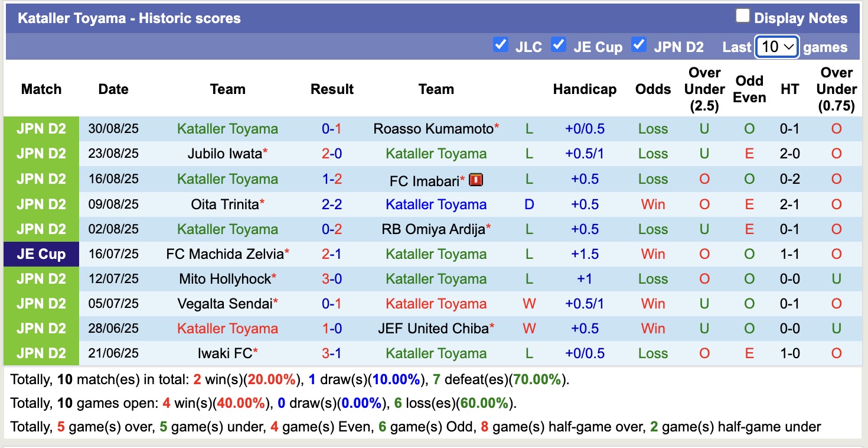Click the red card icon next to FC Imabari
Viewport: 868px width, 448px height.
[475, 179]
